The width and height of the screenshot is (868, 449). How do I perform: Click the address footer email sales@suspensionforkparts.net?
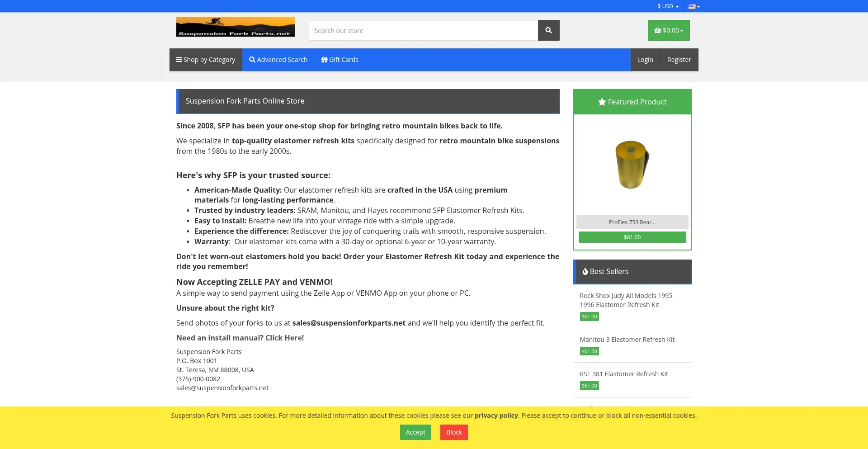(x=222, y=388)
